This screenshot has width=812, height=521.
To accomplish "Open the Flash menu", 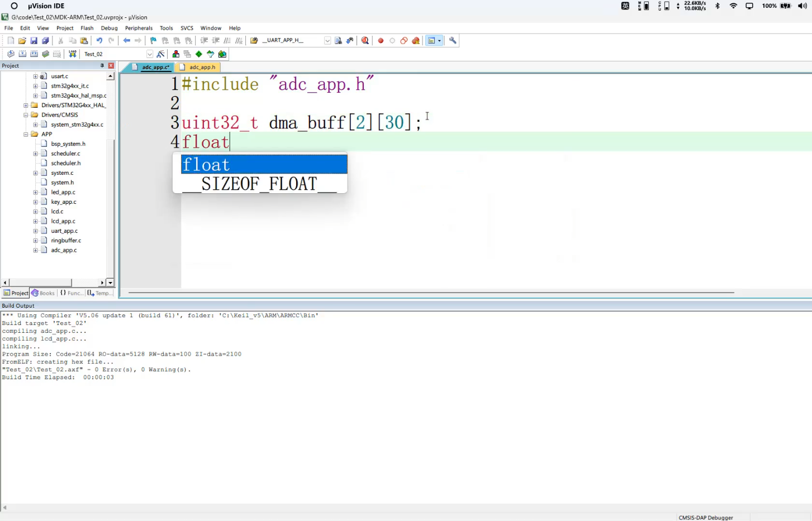I will coord(87,28).
